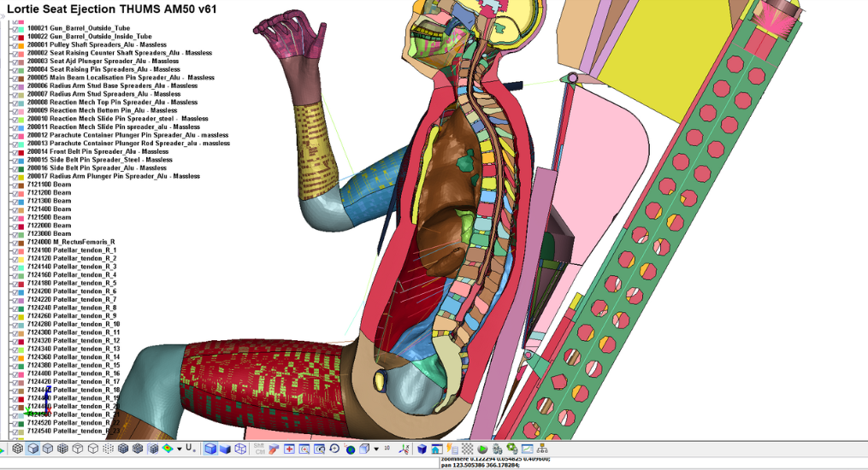Open the XY graph plot icon
This screenshot has width=868, height=470.
[x=527, y=449]
